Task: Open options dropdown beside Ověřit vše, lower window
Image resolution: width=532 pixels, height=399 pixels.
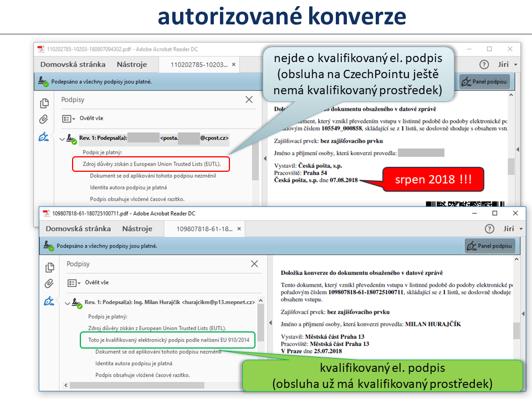Action: pyautogui.click(x=74, y=283)
